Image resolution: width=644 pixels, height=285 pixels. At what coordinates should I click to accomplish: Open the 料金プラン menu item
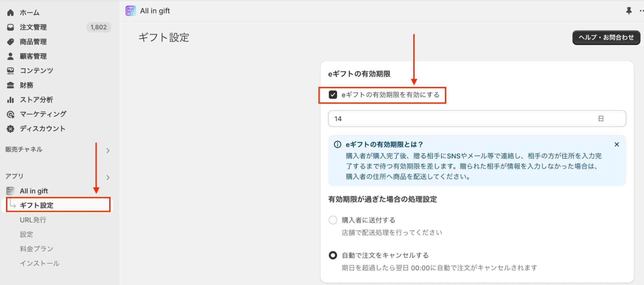tap(37, 249)
